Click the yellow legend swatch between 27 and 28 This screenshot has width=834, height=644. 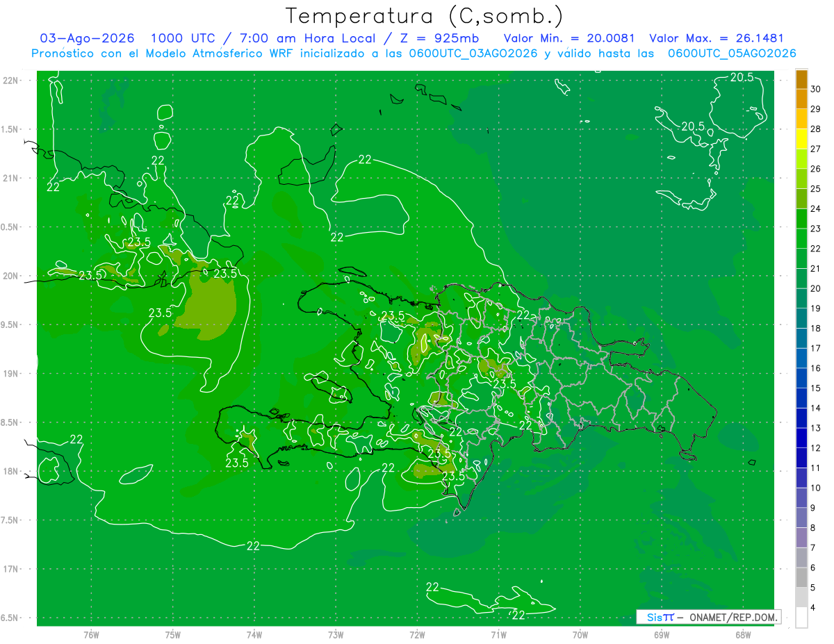[801, 139]
